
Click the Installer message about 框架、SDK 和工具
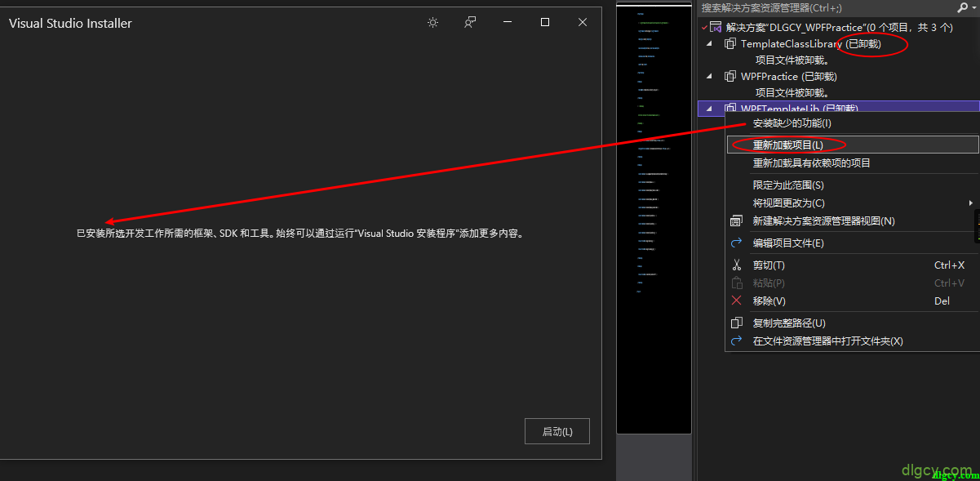point(299,233)
